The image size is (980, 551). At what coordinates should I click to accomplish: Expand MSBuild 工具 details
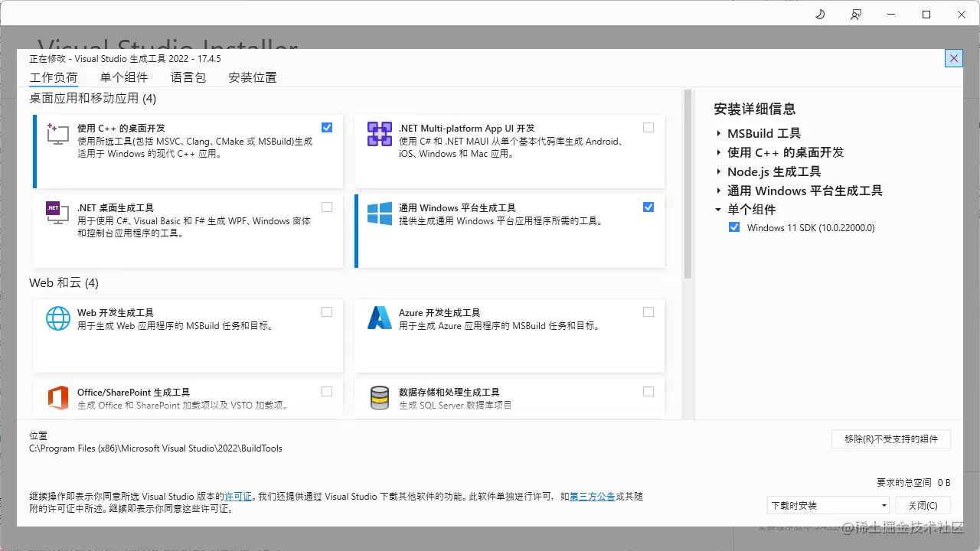click(719, 133)
